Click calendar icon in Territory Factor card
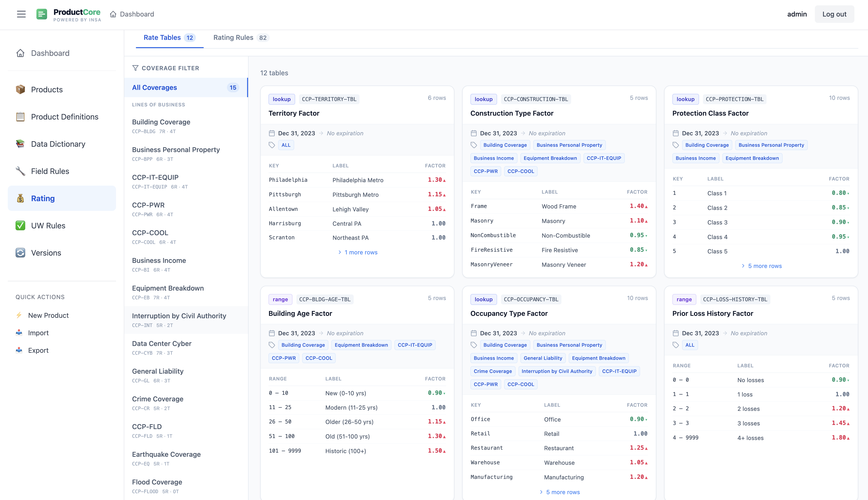Image resolution: width=868 pixels, height=500 pixels. pyautogui.click(x=272, y=133)
